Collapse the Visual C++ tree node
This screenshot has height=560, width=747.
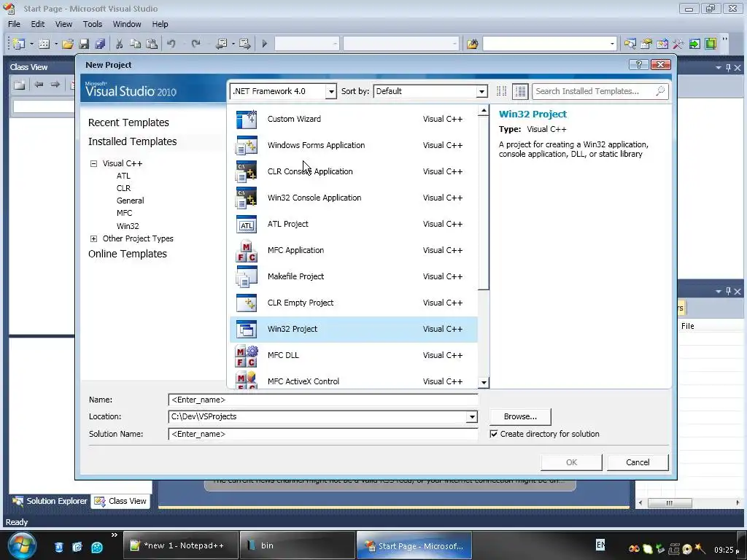94,163
